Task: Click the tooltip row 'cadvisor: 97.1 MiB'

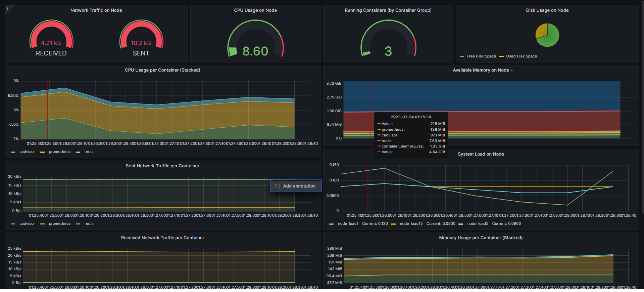Action: (411, 135)
